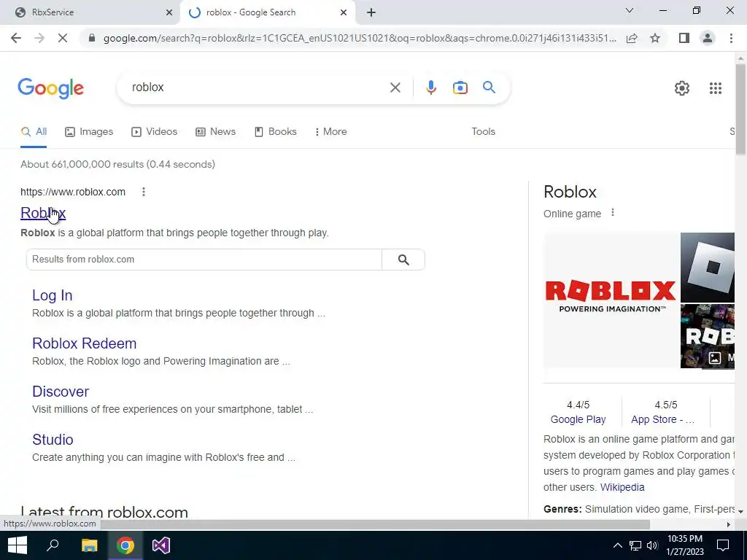Screen dimensions: 747x560
Task: Close the RbxService tab
Action: click(x=169, y=12)
